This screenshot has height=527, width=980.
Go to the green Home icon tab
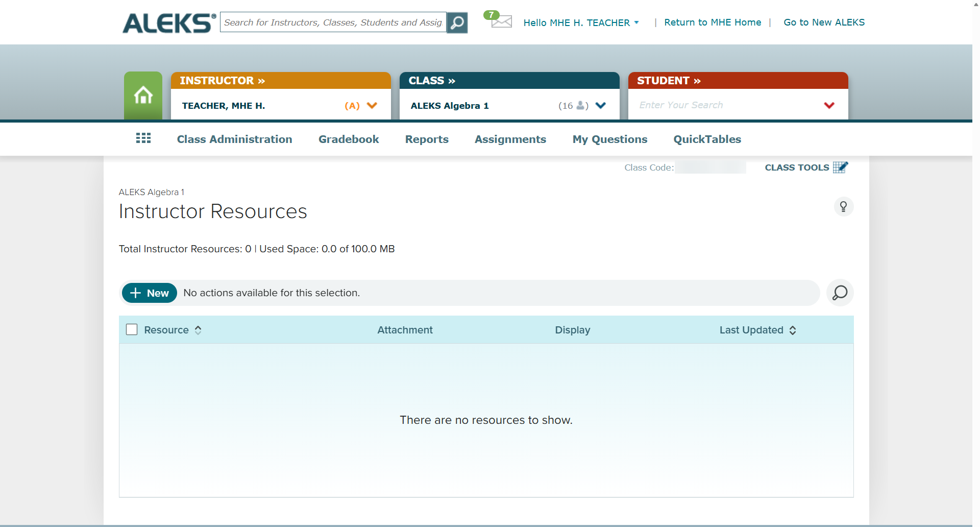pos(143,95)
